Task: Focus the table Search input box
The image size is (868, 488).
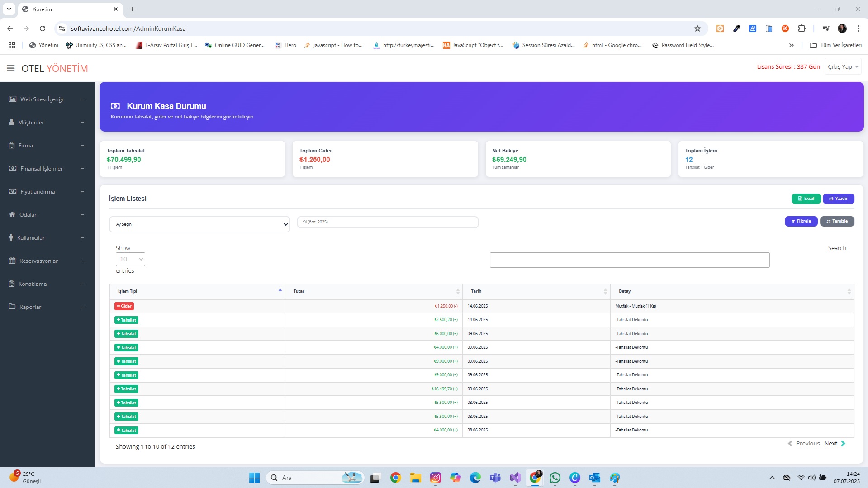Action: 630,260
